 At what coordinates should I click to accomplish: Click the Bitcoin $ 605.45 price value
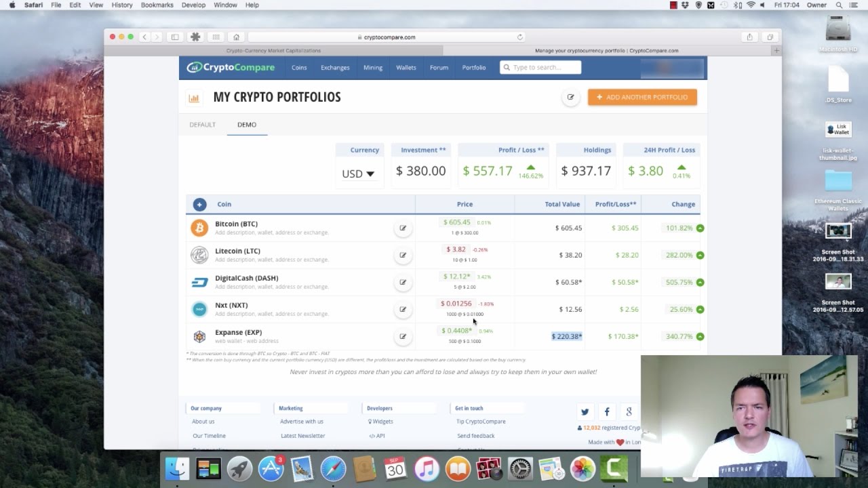click(x=456, y=222)
